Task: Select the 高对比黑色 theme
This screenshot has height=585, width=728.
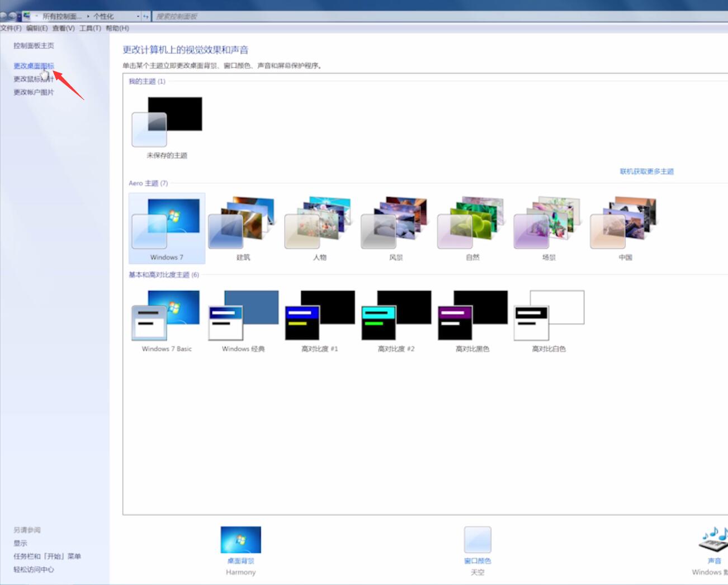Action: click(x=472, y=321)
